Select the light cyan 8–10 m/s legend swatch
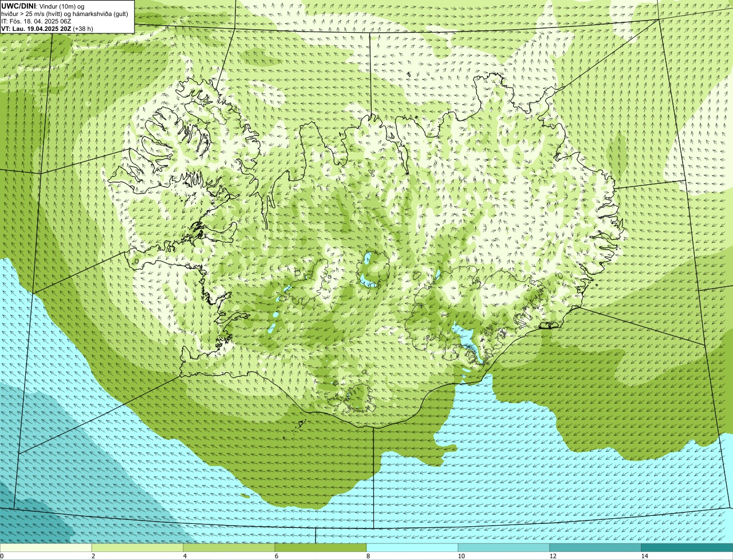 click(412, 547)
